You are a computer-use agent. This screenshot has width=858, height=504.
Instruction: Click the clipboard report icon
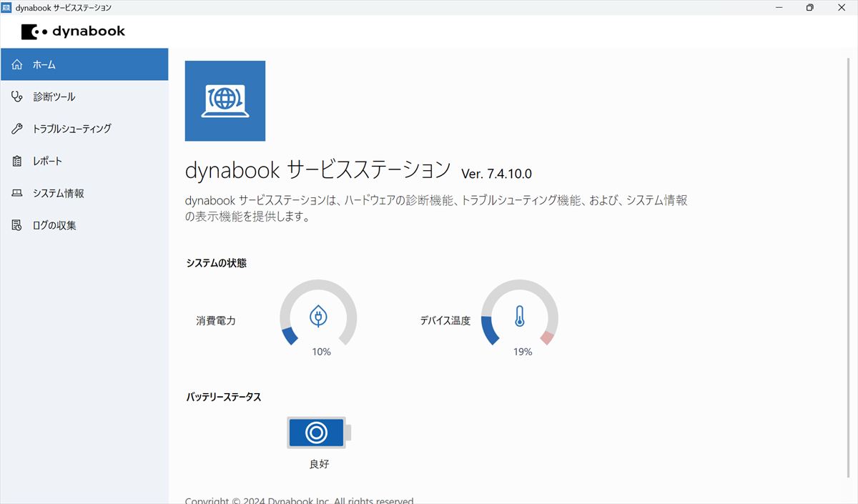click(x=18, y=161)
